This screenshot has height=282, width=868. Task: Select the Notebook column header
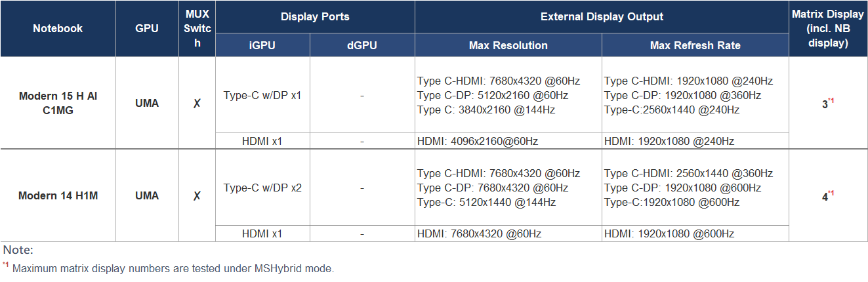[x=58, y=29]
